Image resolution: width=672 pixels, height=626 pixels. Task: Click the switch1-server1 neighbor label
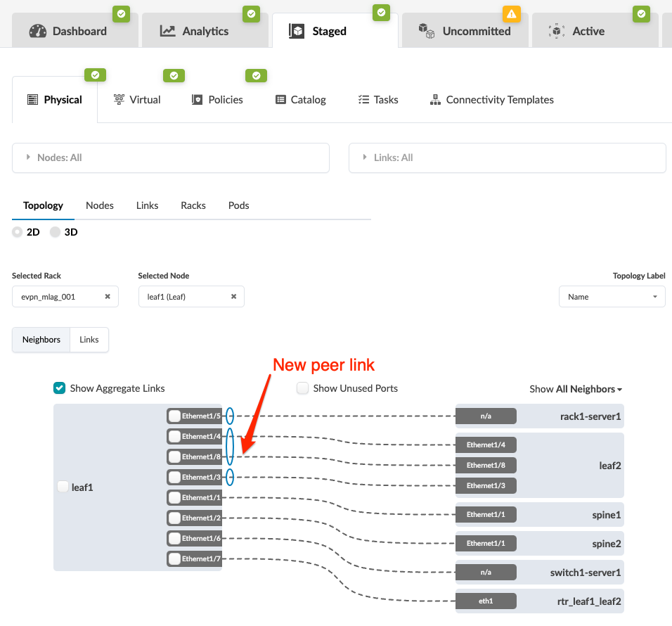pos(586,573)
